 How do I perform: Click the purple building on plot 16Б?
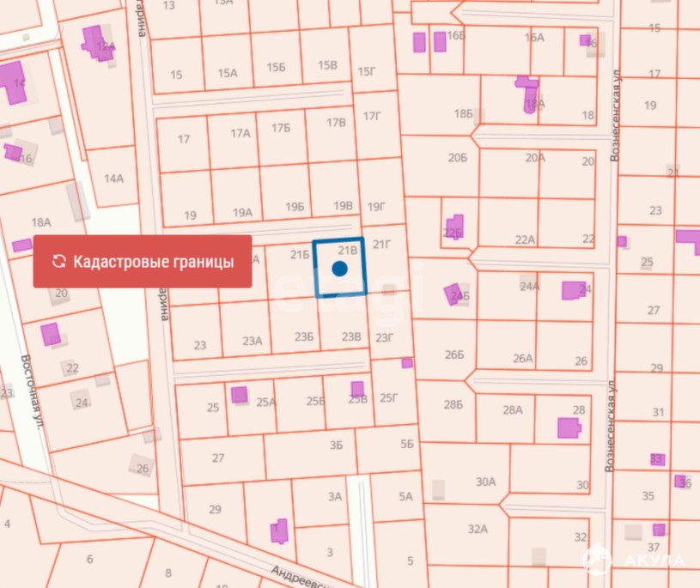[419, 42]
